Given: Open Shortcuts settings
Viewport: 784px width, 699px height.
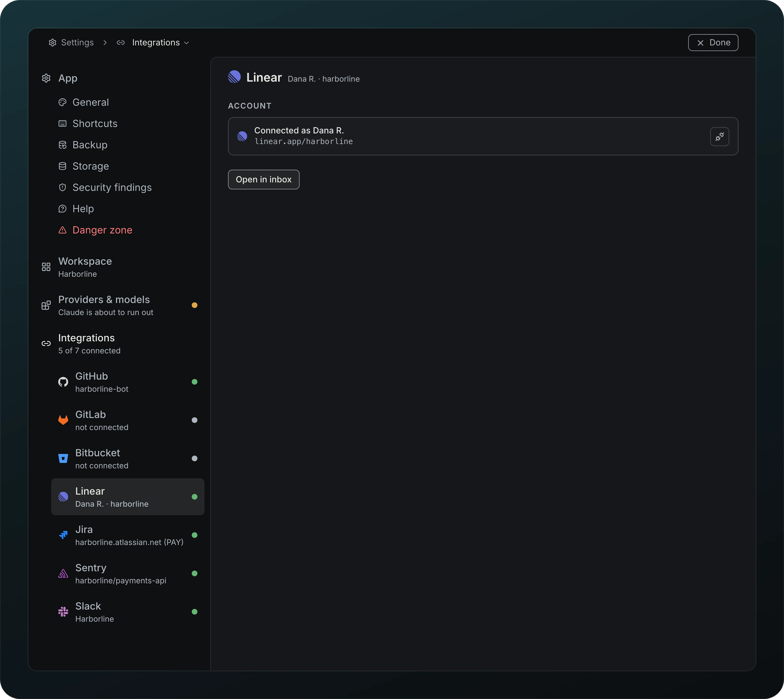Looking at the screenshot, I should coord(128,124).
